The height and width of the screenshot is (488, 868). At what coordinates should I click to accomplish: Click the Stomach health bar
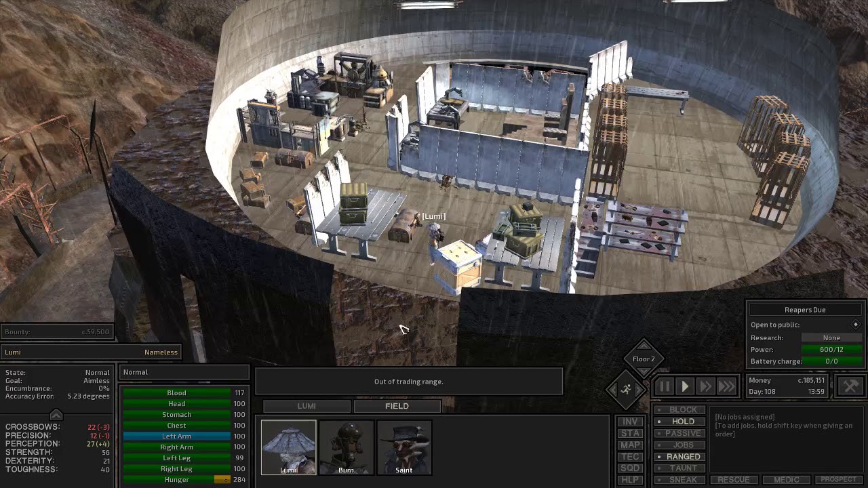177,415
